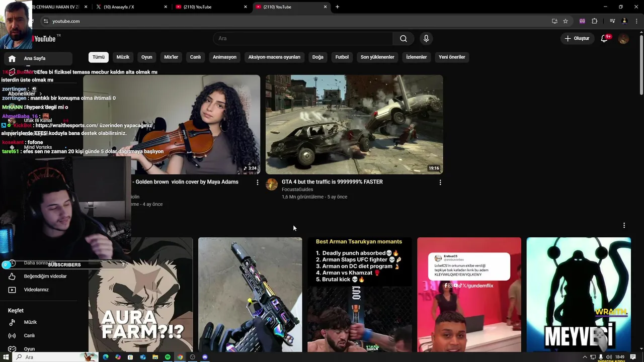Open FocustaGuides channel name link

tap(297, 190)
